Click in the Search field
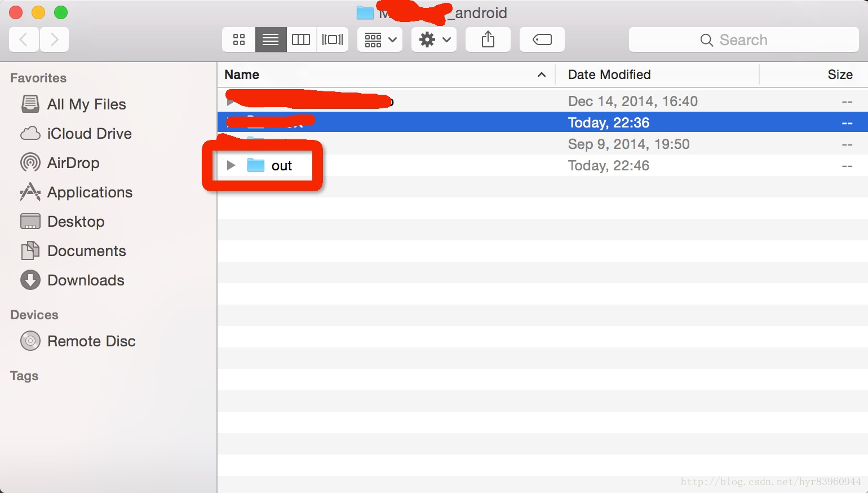This screenshot has height=493, width=868. 743,40
